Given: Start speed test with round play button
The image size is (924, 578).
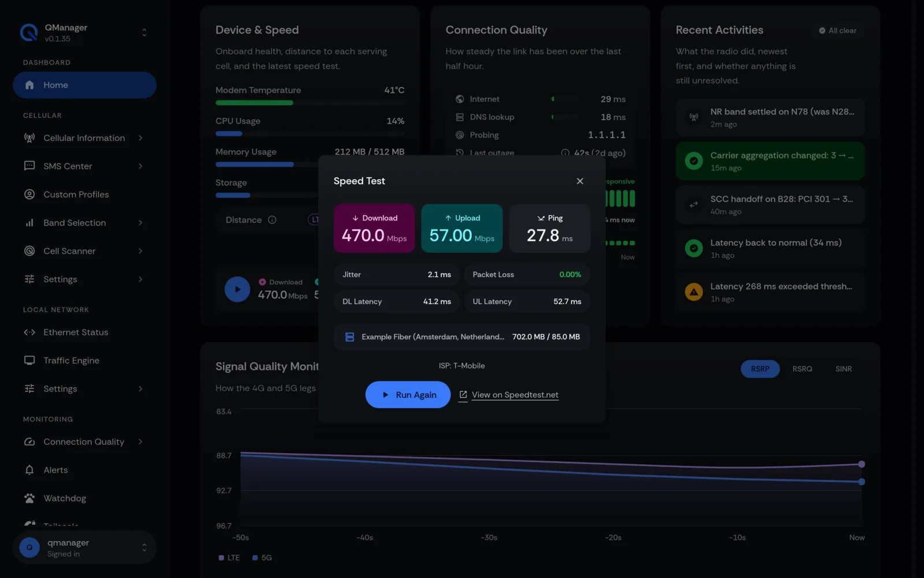Looking at the screenshot, I should click(237, 289).
